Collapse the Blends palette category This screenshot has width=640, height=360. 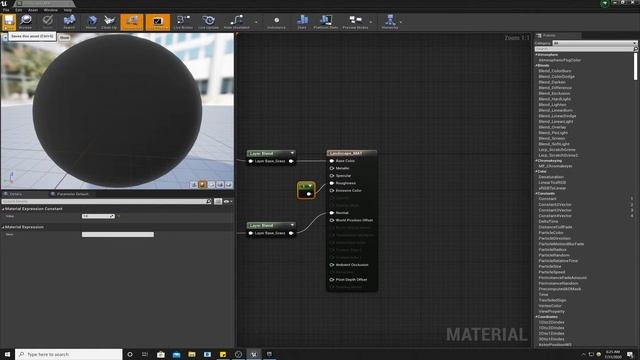click(537, 65)
